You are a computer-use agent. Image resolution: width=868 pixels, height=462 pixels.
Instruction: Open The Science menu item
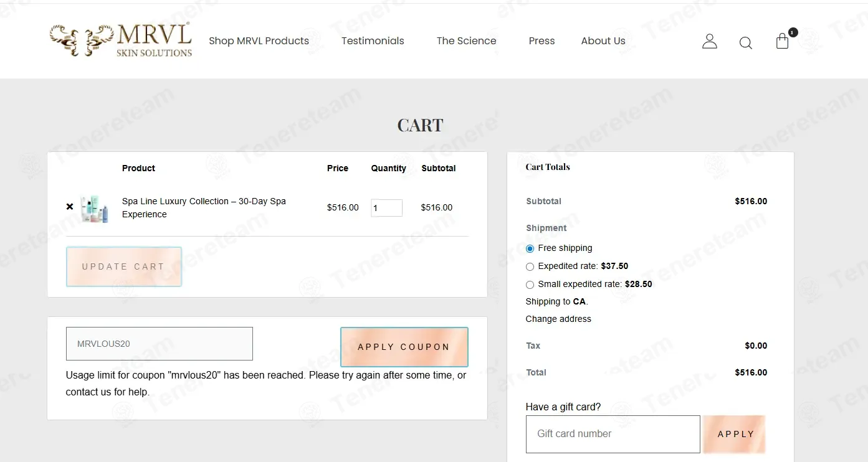(466, 40)
